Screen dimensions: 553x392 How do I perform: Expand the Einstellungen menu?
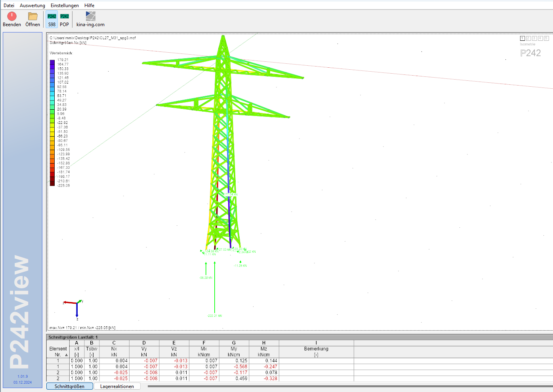65,6
